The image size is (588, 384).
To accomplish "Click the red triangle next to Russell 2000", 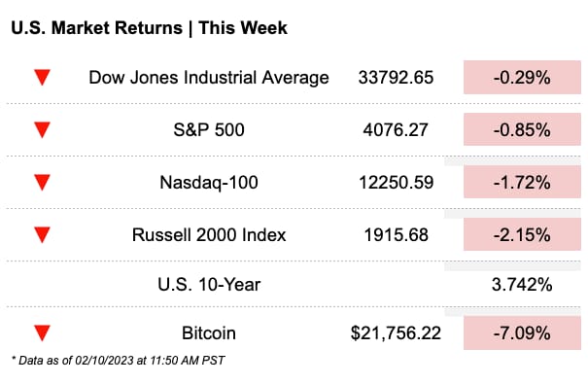I will tap(42, 234).
